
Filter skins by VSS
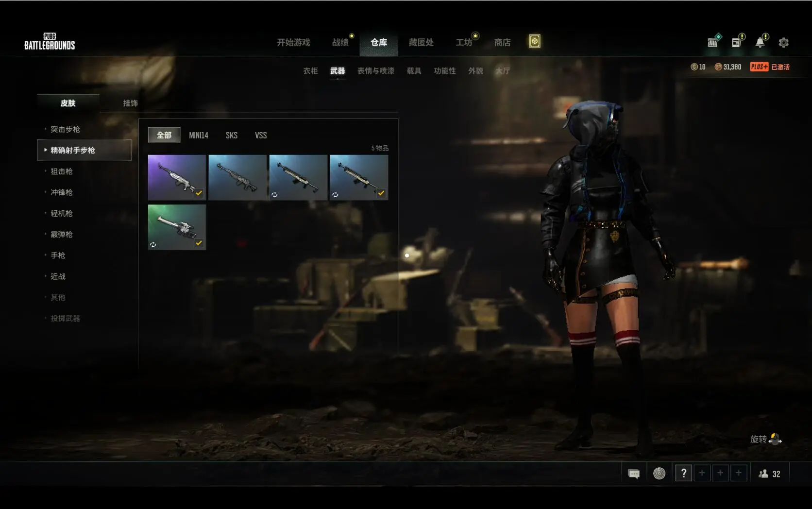click(x=261, y=136)
